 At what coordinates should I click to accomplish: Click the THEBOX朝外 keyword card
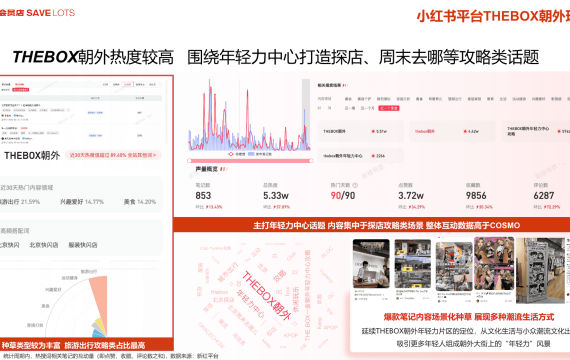[360, 131]
